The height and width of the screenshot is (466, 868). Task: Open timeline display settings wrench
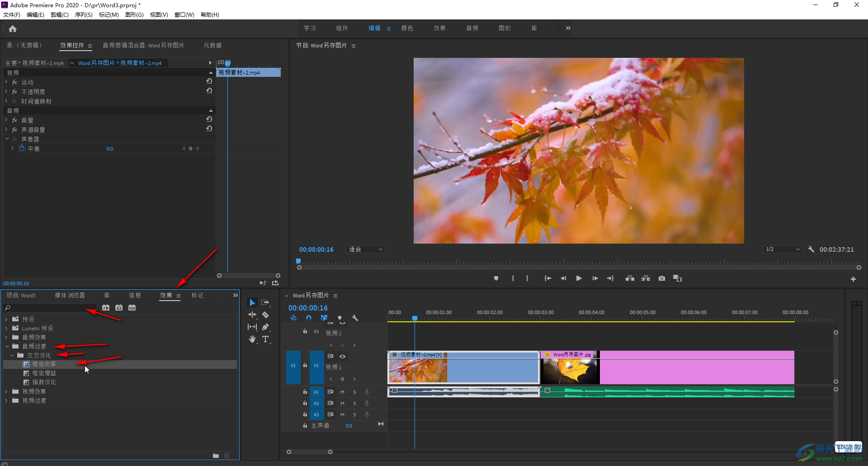[x=355, y=318]
